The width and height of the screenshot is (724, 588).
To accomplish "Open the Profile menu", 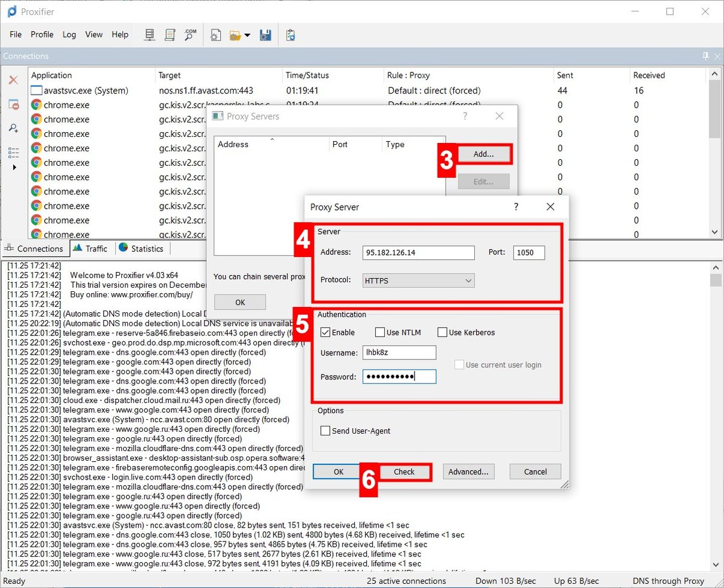I will coord(42,34).
